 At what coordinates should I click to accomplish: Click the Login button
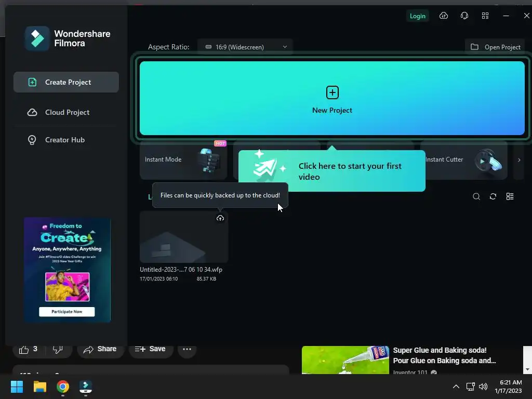[417, 16]
